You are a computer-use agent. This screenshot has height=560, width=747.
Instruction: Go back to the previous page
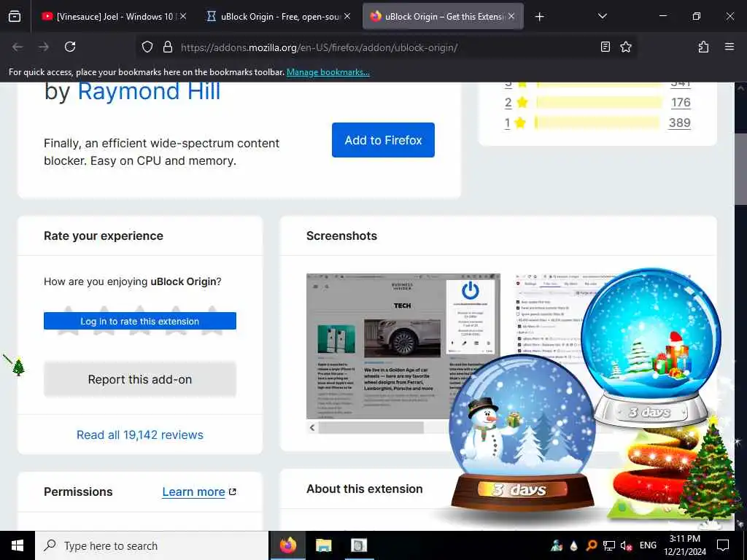point(18,47)
